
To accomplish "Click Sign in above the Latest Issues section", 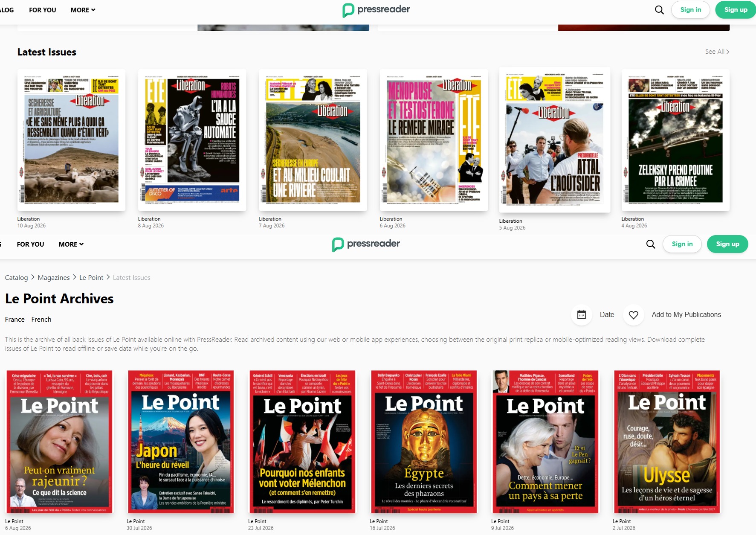I will click(x=691, y=10).
